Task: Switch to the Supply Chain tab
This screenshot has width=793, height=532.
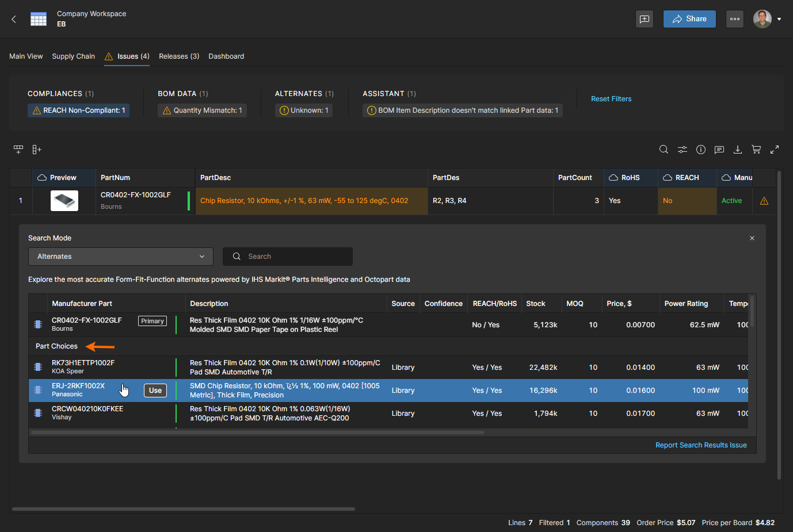Action: [x=73, y=56]
